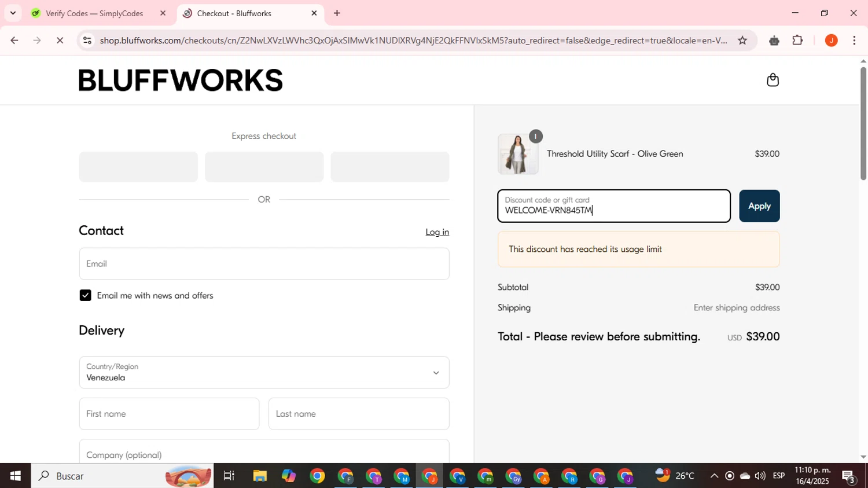Switch to the Verify Codes — SimplyCodes tab
This screenshot has width=868, height=488.
(x=94, y=13)
